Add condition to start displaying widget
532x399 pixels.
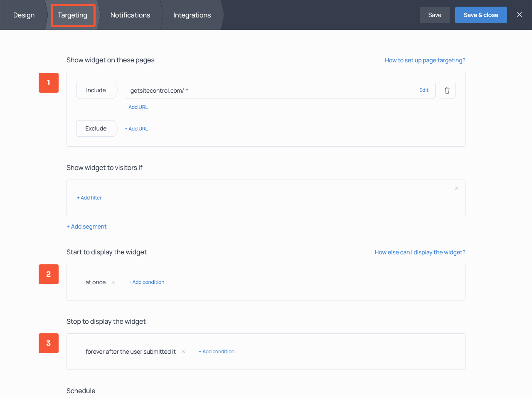click(x=146, y=282)
